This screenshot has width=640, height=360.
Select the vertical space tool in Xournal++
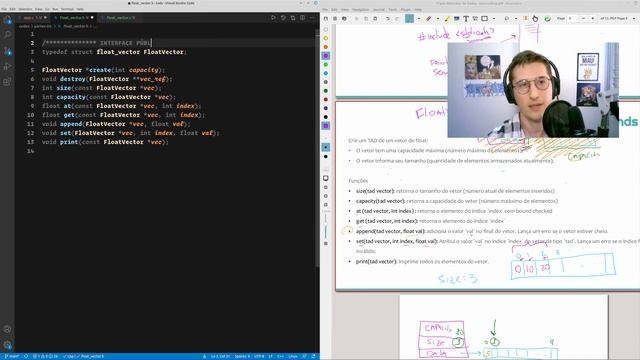point(526,18)
